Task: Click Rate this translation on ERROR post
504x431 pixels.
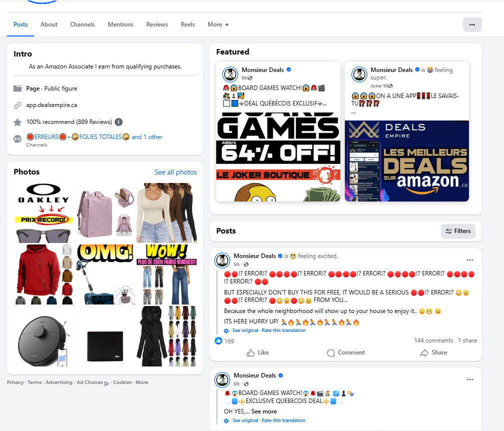Action: pos(283,330)
